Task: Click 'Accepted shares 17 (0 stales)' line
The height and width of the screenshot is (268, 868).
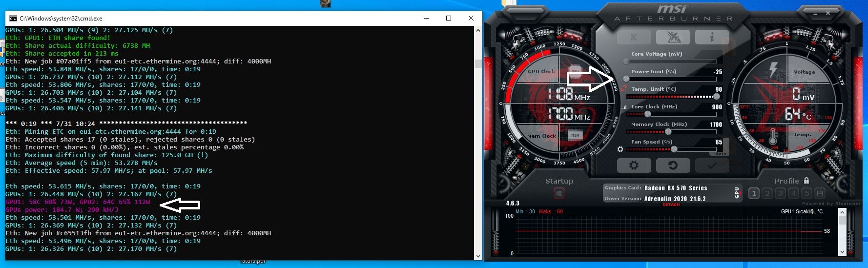Action: [x=130, y=139]
